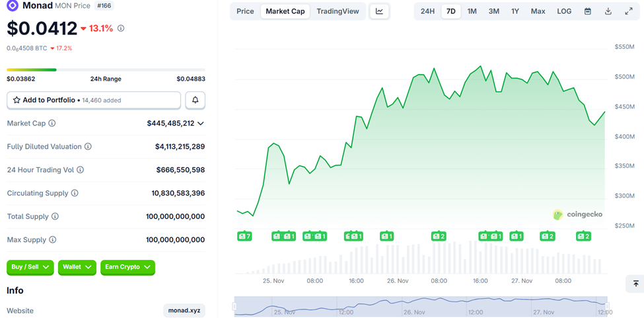Switch to the Price tab
Screen dimensions: 644x318
[x=245, y=11]
